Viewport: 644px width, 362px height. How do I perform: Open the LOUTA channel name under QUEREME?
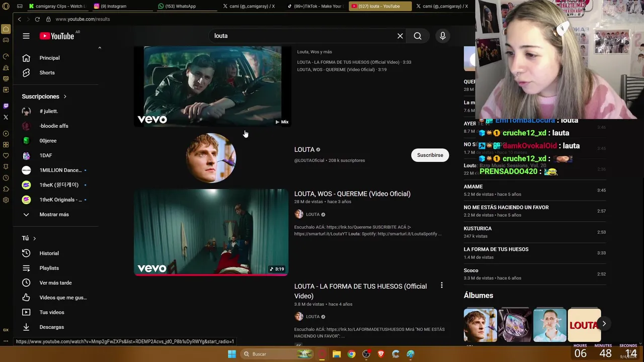point(313,214)
